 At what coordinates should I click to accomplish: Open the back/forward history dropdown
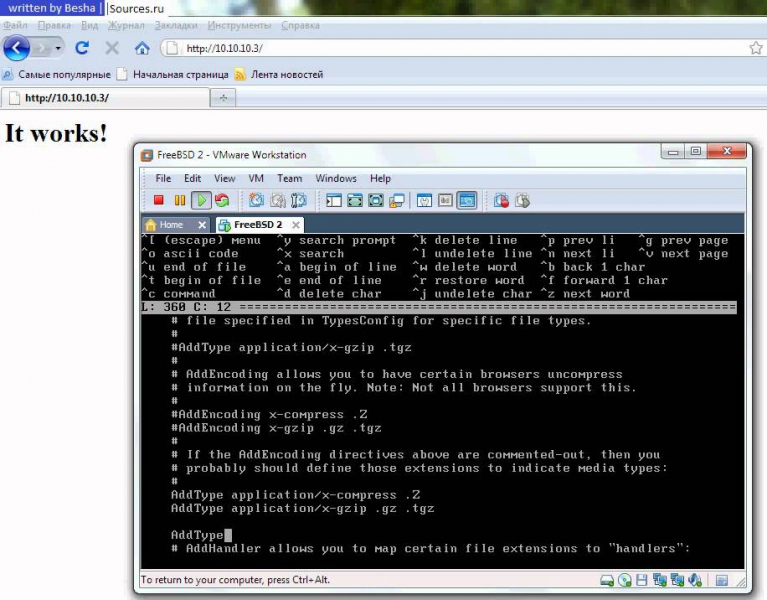point(59,48)
